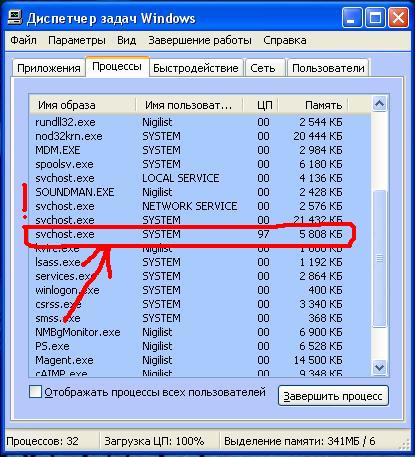418x457 pixels.
Task: Close the Task Manager window
Action: click(398, 18)
